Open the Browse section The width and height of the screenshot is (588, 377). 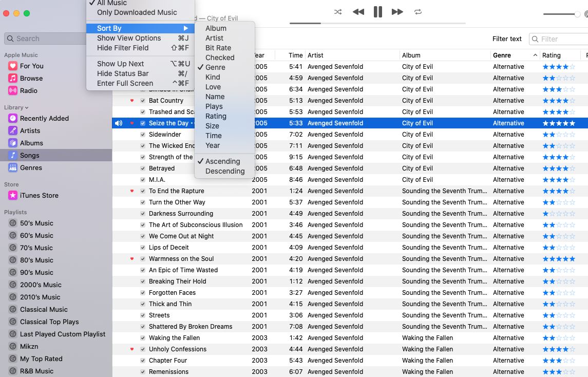31,79
